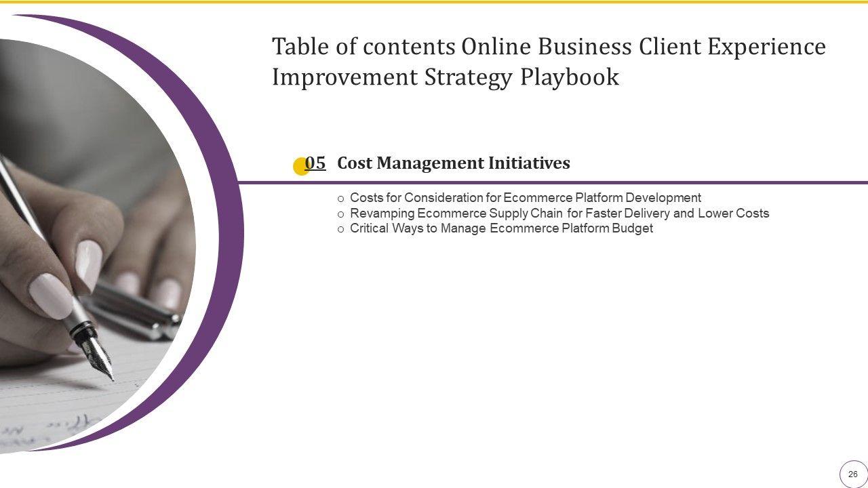Select 'Revamping Ecommerce Supply Chain' bullet line

(559, 213)
